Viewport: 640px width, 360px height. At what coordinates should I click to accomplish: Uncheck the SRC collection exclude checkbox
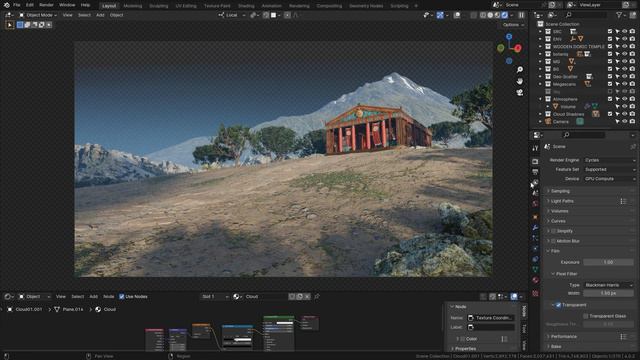[x=610, y=31]
